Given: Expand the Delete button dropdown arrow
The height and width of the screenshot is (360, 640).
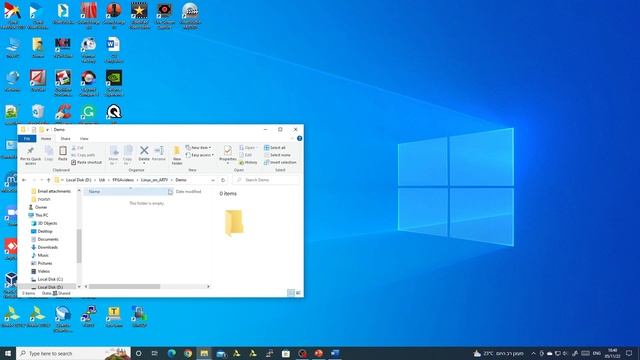Looking at the screenshot, I should [144, 163].
